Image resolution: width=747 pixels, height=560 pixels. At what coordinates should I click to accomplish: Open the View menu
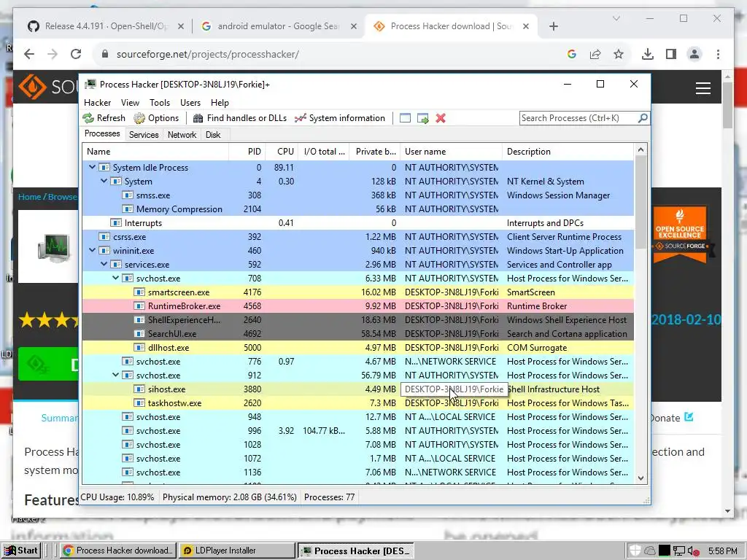click(x=130, y=103)
